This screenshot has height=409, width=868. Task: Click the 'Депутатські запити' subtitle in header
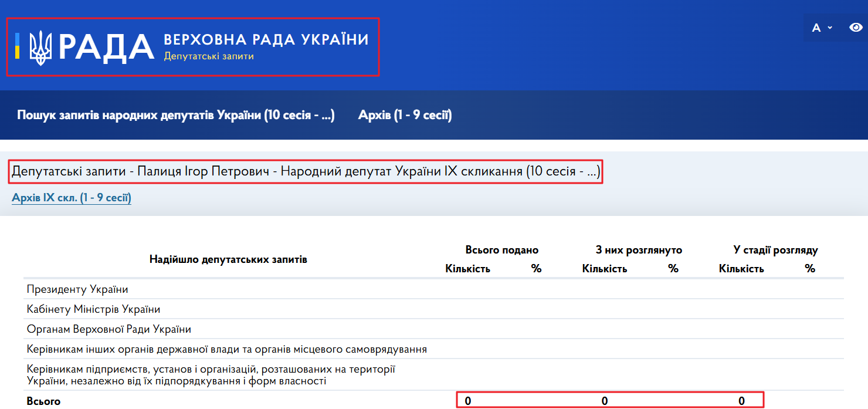[209, 56]
